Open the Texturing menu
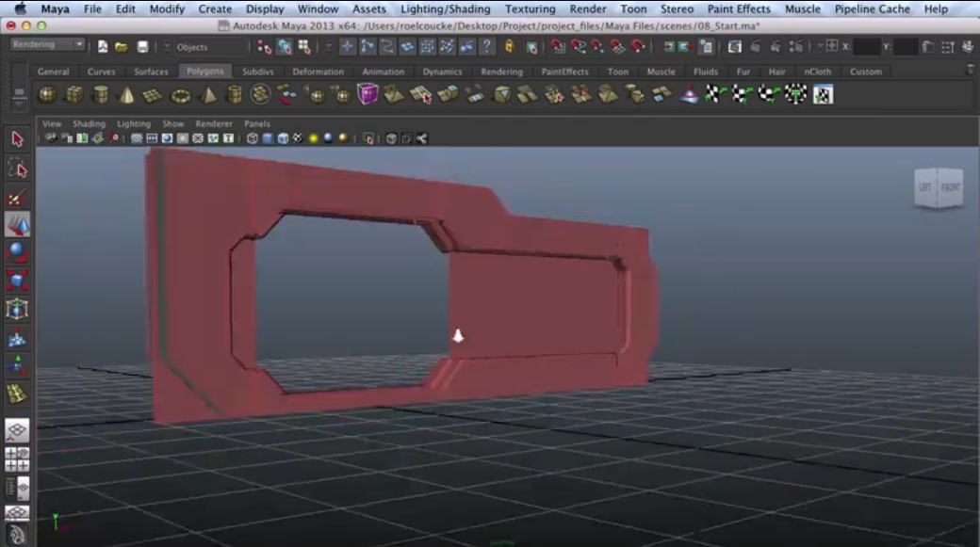The height and width of the screenshot is (547, 980). point(530,8)
